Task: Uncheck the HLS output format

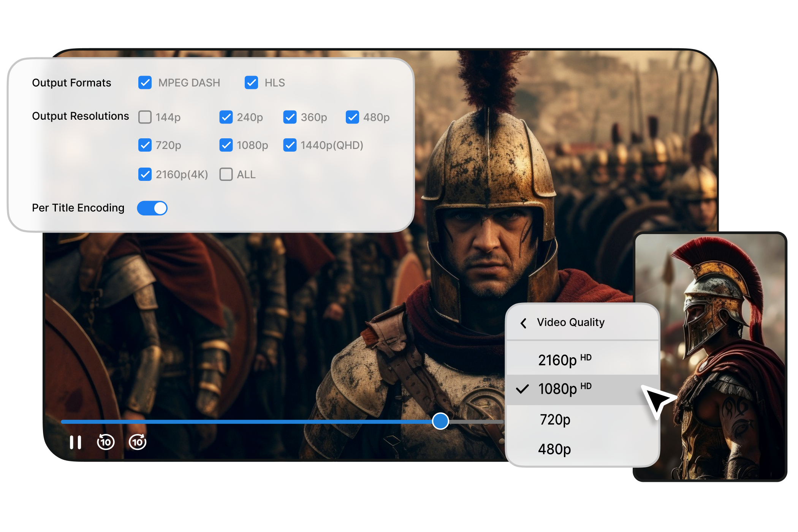Action: pos(251,82)
